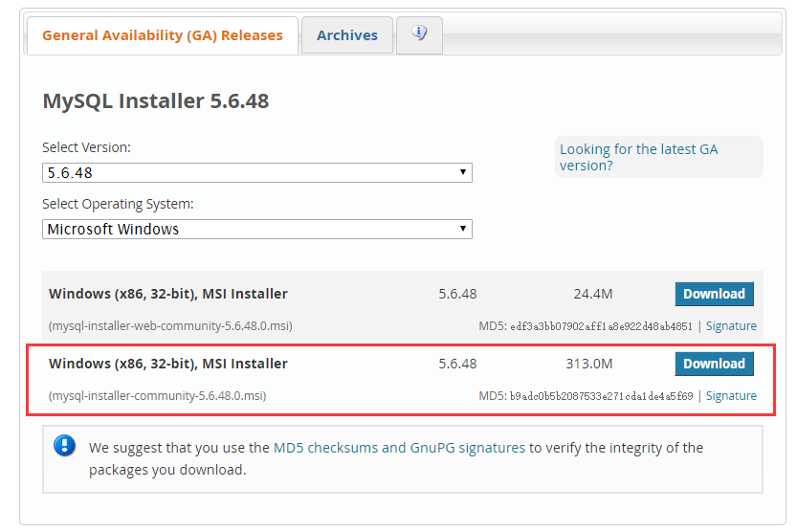Download the 24.4M web community installer
Screen dimensions: 797x532
point(714,294)
